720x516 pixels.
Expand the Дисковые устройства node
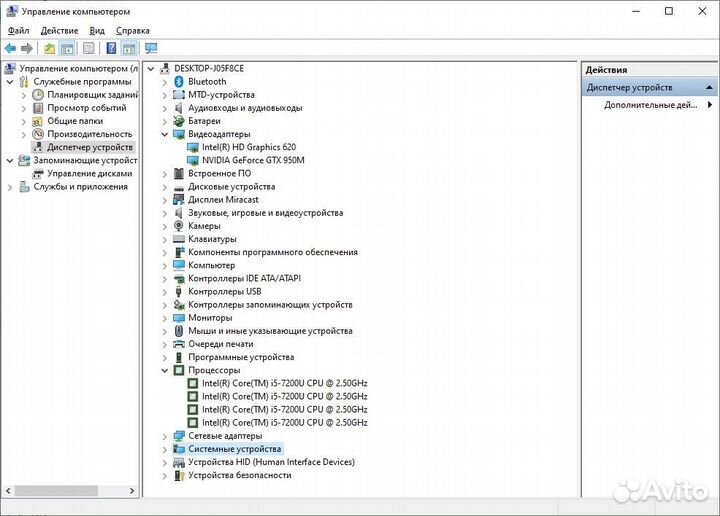coord(164,187)
